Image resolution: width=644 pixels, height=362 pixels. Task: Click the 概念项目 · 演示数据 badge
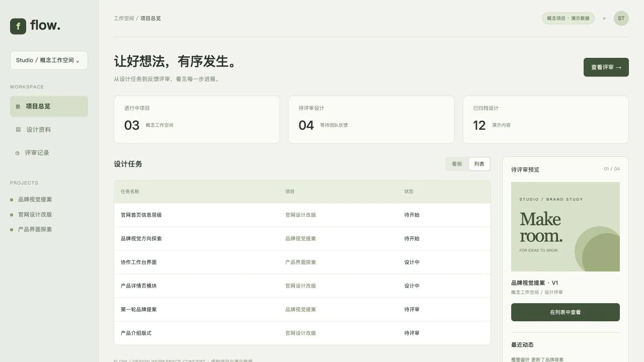tap(568, 19)
